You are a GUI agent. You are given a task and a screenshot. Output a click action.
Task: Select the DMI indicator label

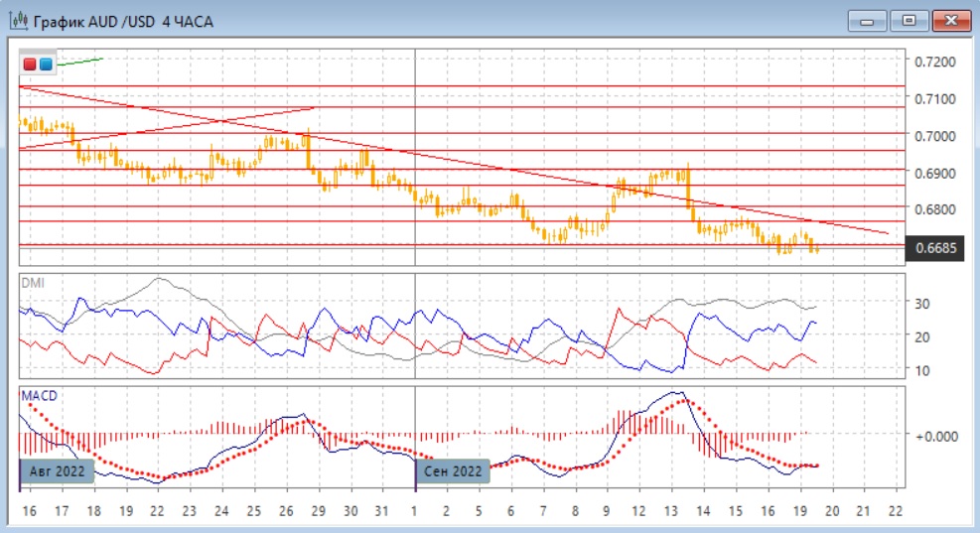click(34, 283)
